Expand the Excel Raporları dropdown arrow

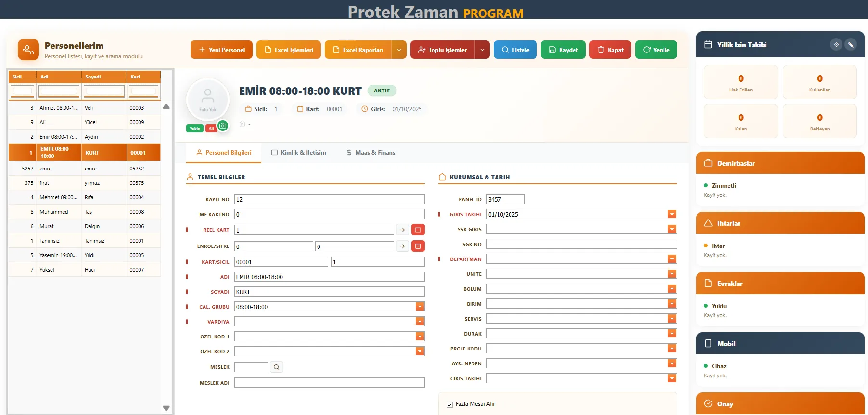coord(399,50)
